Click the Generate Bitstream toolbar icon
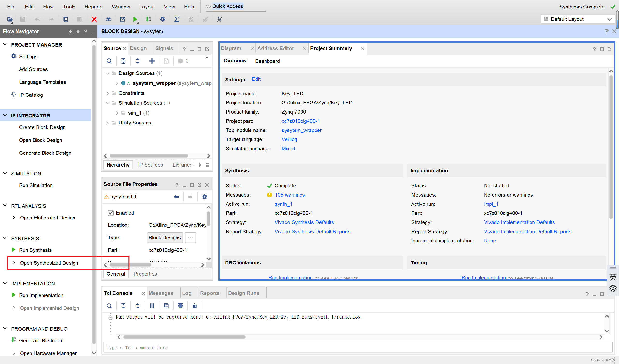Screen dimensions: 619x364 pyautogui.click(x=148, y=19)
